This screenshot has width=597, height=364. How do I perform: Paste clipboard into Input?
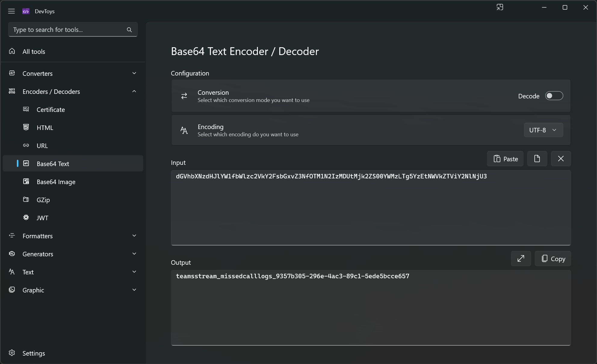point(505,159)
